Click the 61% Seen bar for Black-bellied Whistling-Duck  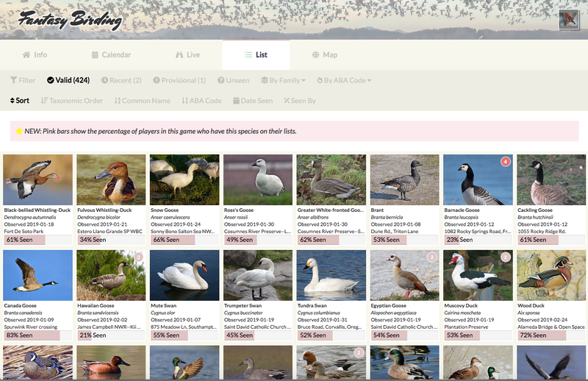point(38,240)
